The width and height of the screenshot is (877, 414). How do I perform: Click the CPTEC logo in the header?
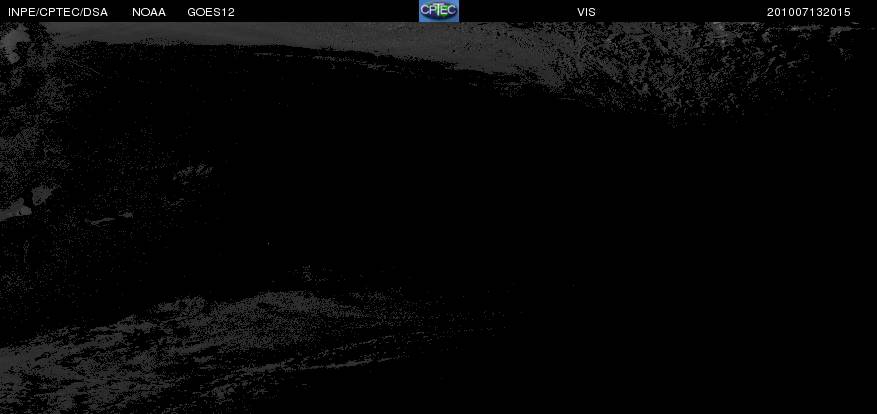(x=439, y=11)
